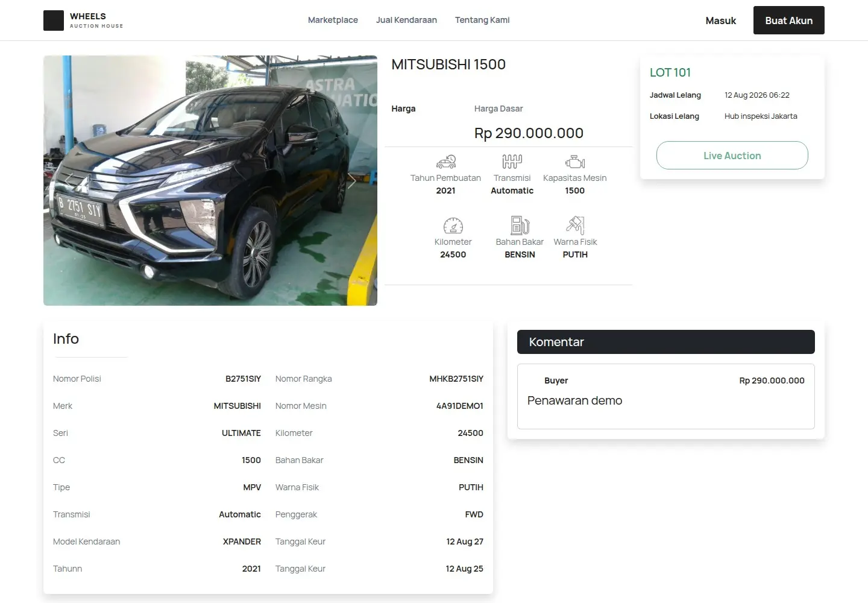Viewport: 868px width, 603px height.
Task: Click the Komentar panel header
Action: [666, 342]
